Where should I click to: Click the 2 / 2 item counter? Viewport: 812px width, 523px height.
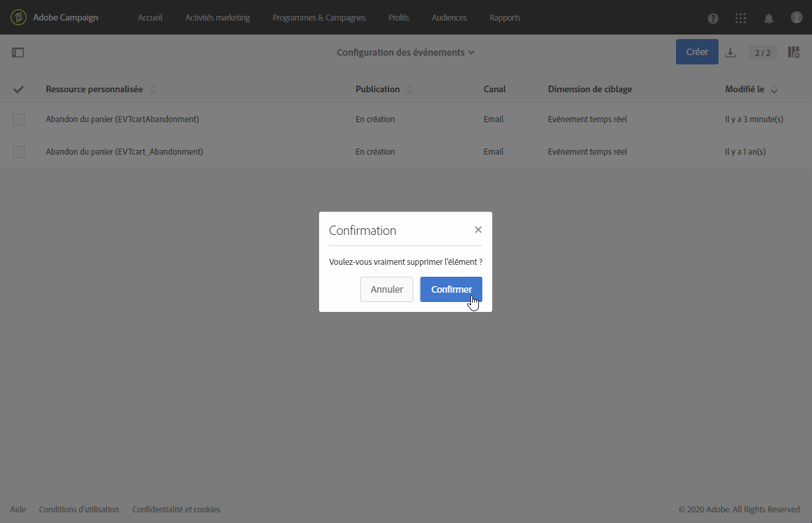(762, 52)
